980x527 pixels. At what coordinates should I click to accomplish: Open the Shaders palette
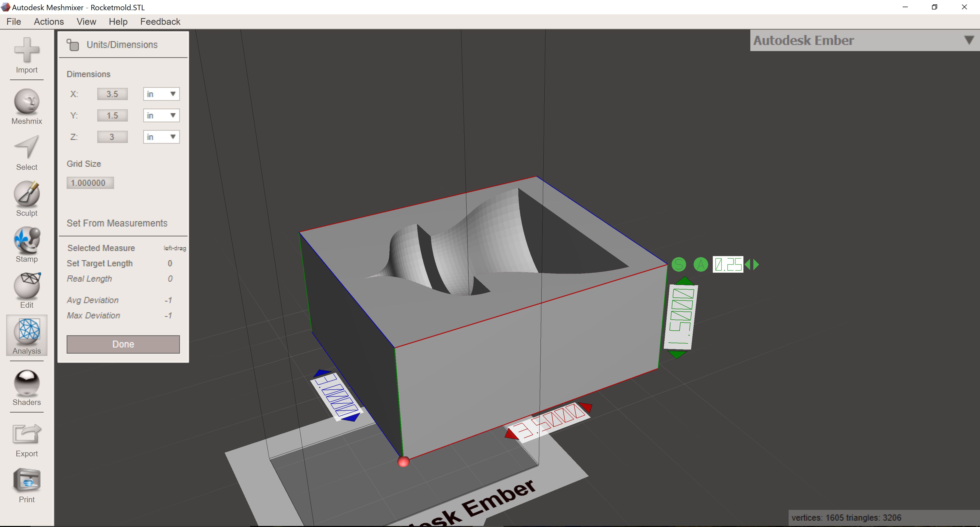tap(27, 388)
